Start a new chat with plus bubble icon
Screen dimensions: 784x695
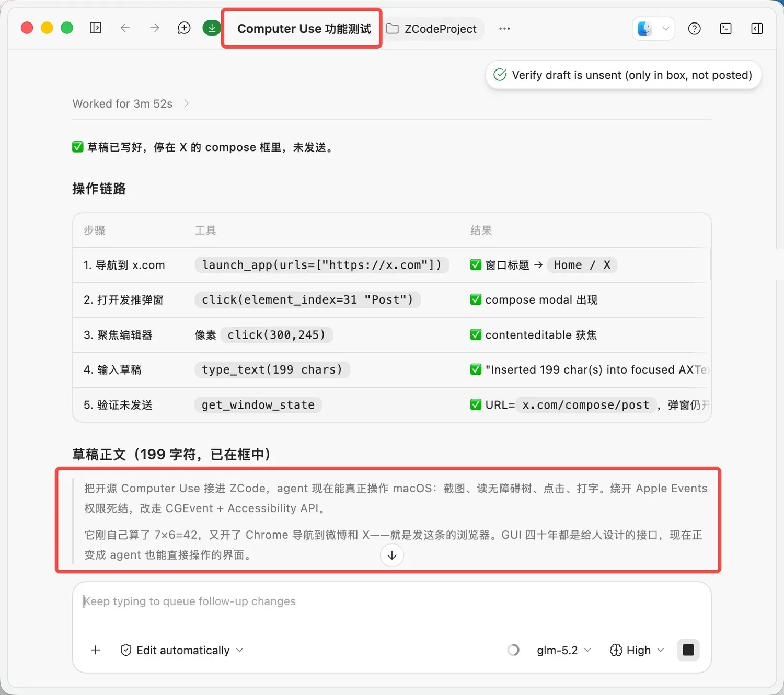point(184,28)
